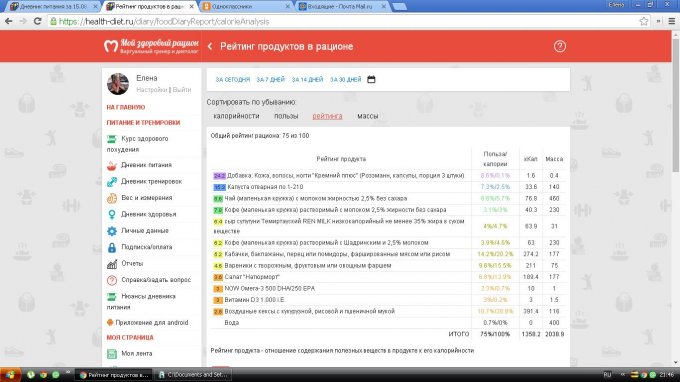Sort products by массы
The image size is (680, 382).
(368, 116)
